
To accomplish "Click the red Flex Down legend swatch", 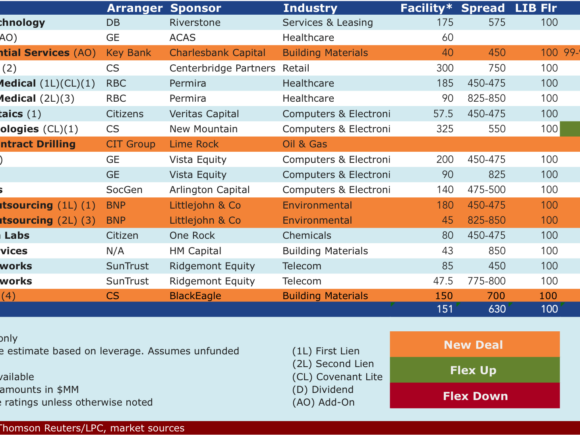I will pos(475,396).
